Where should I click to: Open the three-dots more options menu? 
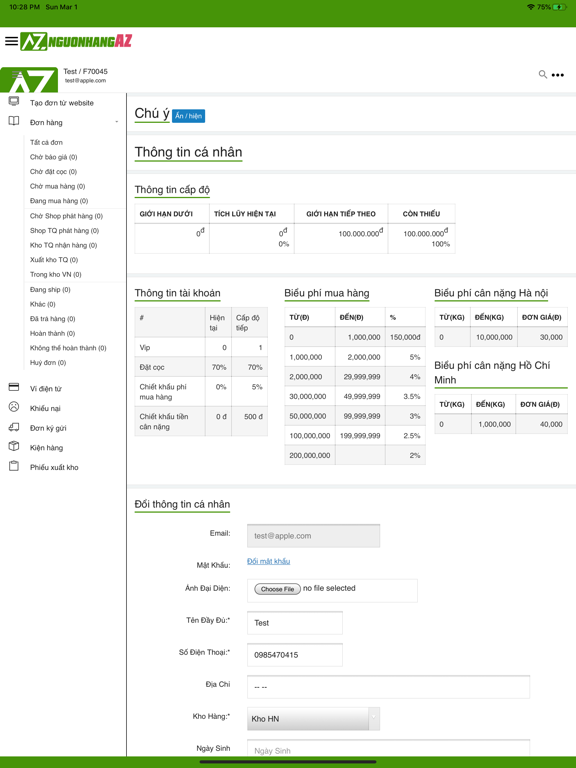tap(557, 75)
